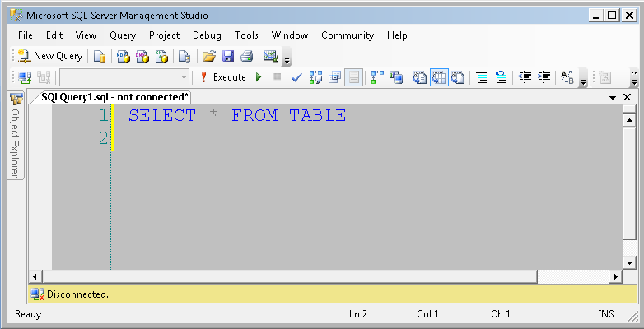This screenshot has height=329, width=644.
Task: Toggle Include Client Statistics
Action: 396,77
